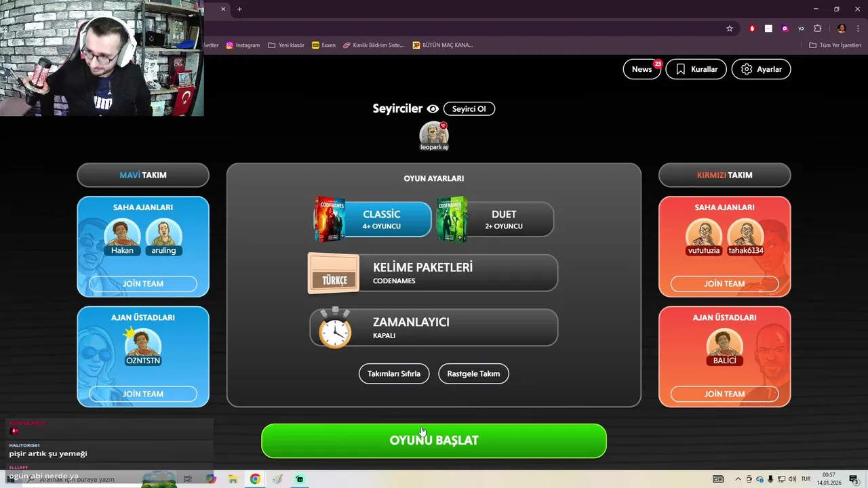Screen dimensions: 868x488
Task: Open Chrome profile avatar
Action: [842, 28]
